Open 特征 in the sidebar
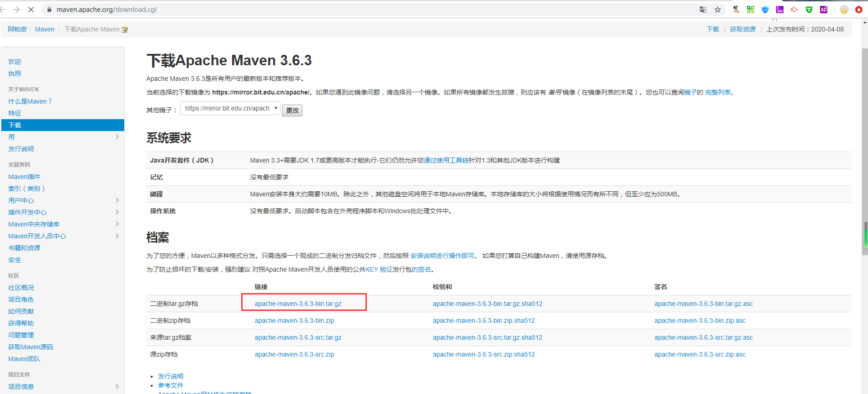The image size is (868, 394). [x=15, y=113]
